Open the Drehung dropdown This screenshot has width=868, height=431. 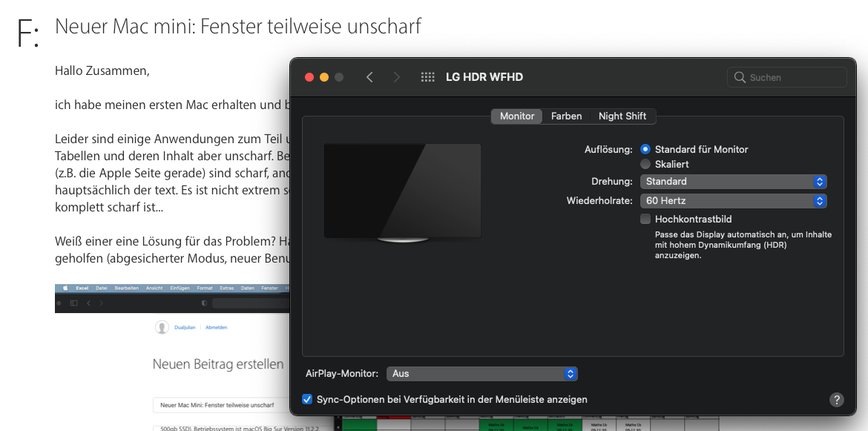coord(733,182)
